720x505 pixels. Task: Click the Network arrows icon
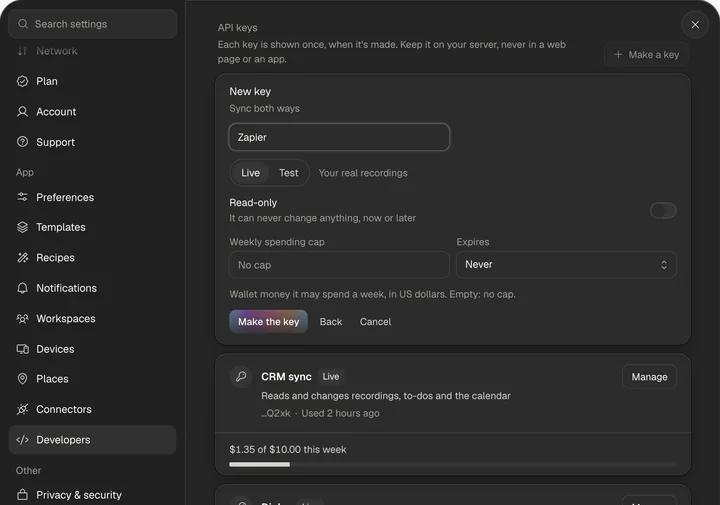click(22, 51)
